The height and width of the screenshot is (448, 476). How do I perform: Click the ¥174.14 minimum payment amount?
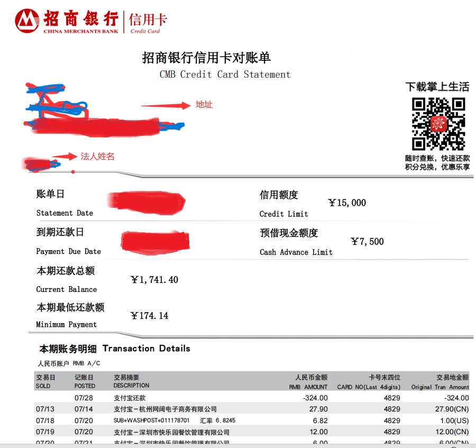tap(149, 316)
